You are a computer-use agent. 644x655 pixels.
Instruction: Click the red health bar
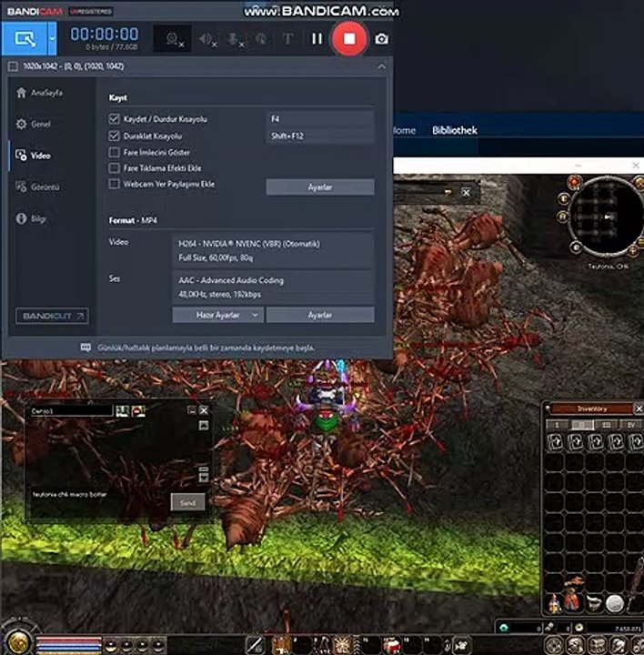69,640
